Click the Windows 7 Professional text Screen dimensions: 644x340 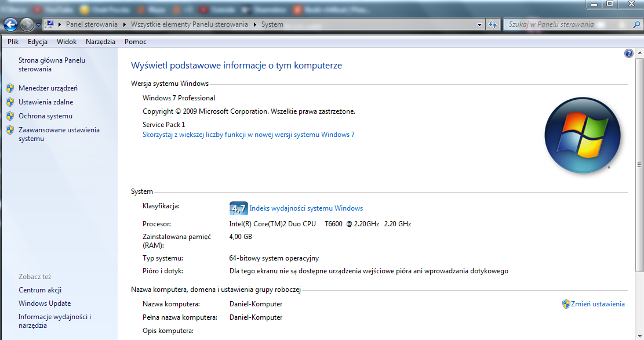coord(179,98)
